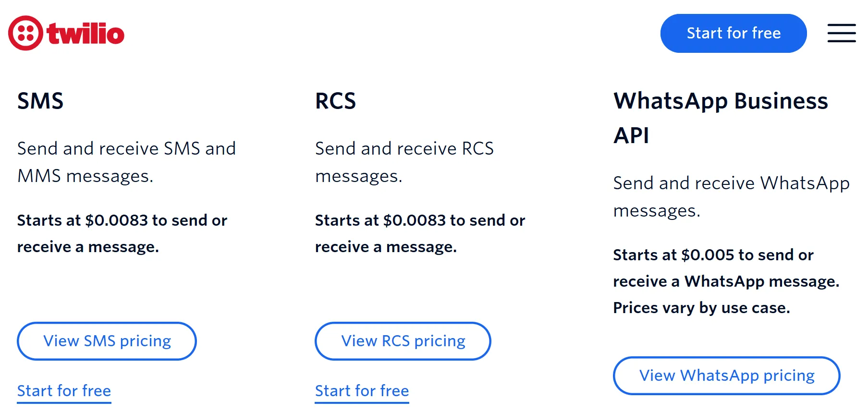Open the hamburger navigation menu

point(841,33)
